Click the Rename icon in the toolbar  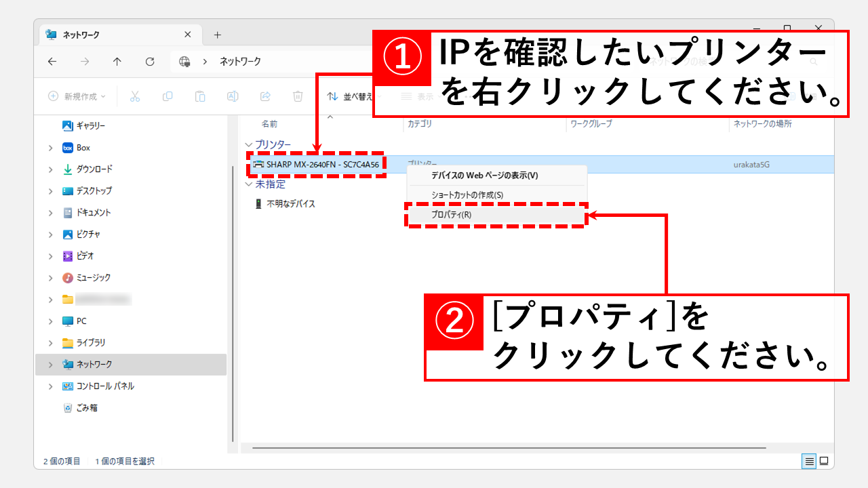[x=233, y=96]
